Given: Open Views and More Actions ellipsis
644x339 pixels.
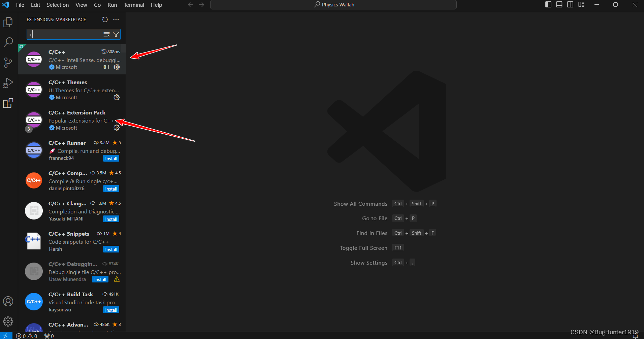Looking at the screenshot, I should [116, 20].
